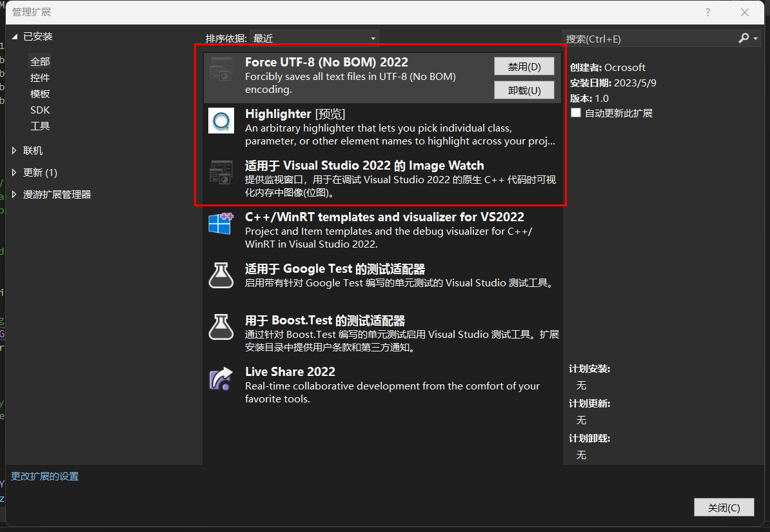Collapse the 已安装 tree node
Viewport: 770px width, 532px height.
click(15, 36)
